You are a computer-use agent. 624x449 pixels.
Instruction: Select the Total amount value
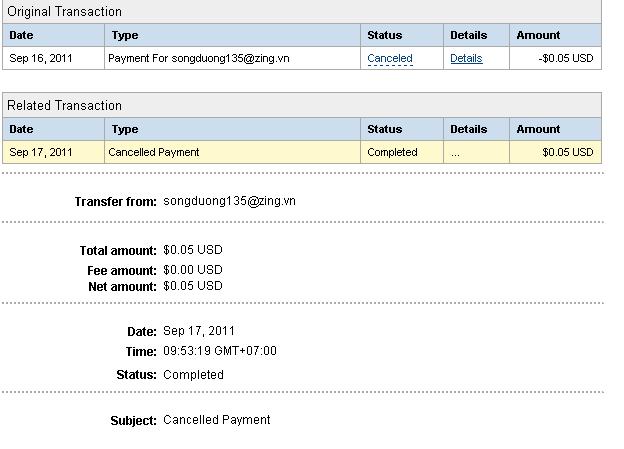193,250
